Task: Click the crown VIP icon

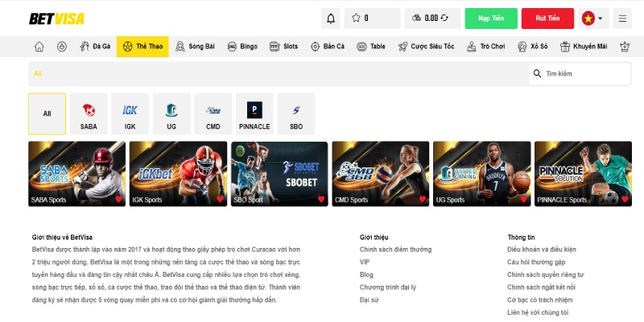Action: [x=625, y=47]
